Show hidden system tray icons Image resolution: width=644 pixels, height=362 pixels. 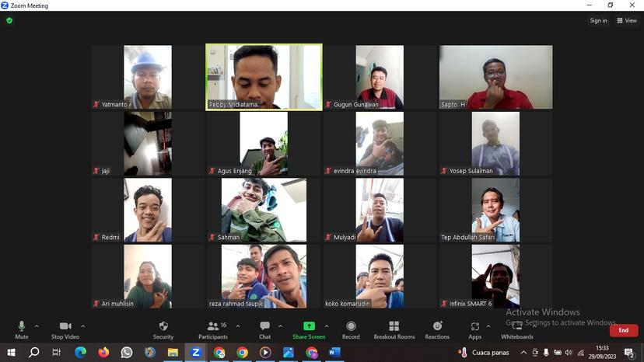click(x=523, y=352)
